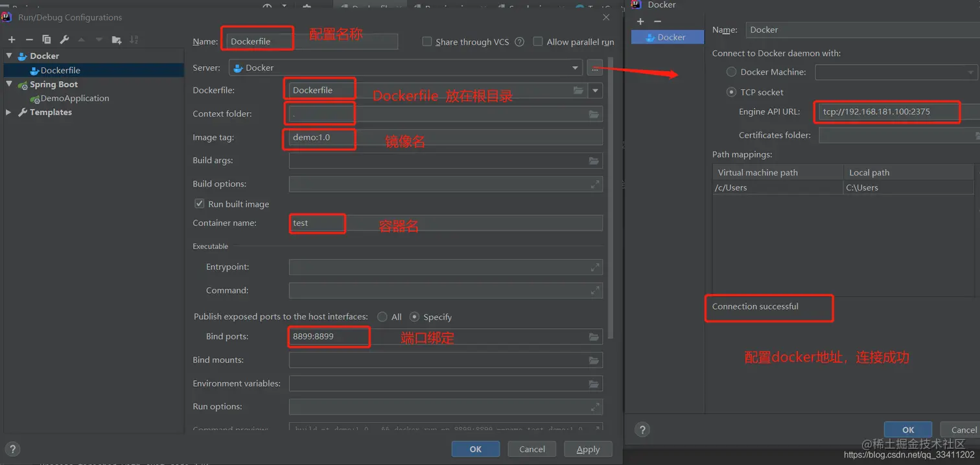Image resolution: width=980 pixels, height=465 pixels.
Task: Open Docker Machine dropdown
Action: [970, 72]
